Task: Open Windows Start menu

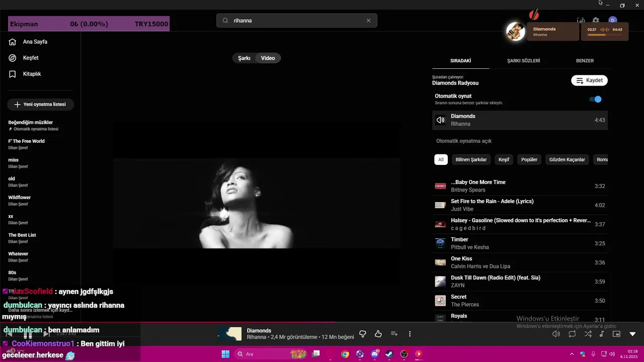Action: click(225, 354)
